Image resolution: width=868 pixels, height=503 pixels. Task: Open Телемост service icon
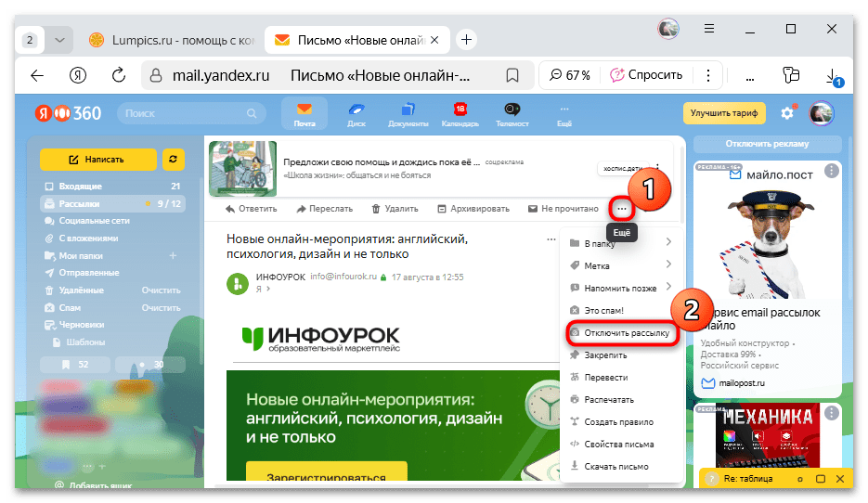[x=512, y=114]
